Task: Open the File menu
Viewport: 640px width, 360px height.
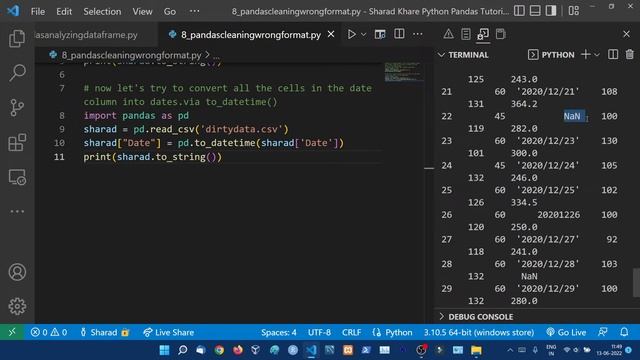Action: click(38, 11)
